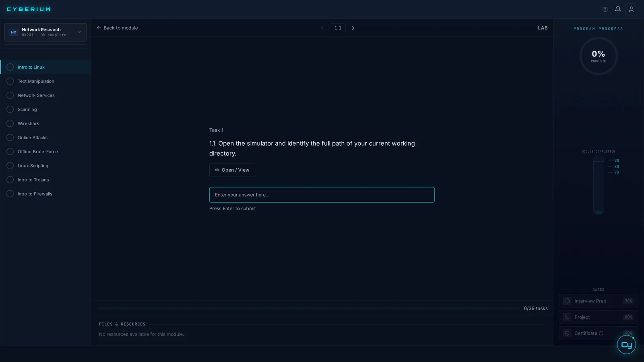Open the Project gate
Screen dimensions: 644x362
(x=598, y=317)
